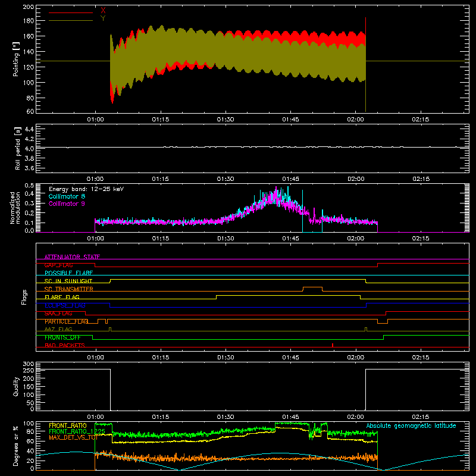This screenshot has width=476, height=476.
Task: Click the SAA_FLAG label
Action: (x=58, y=314)
